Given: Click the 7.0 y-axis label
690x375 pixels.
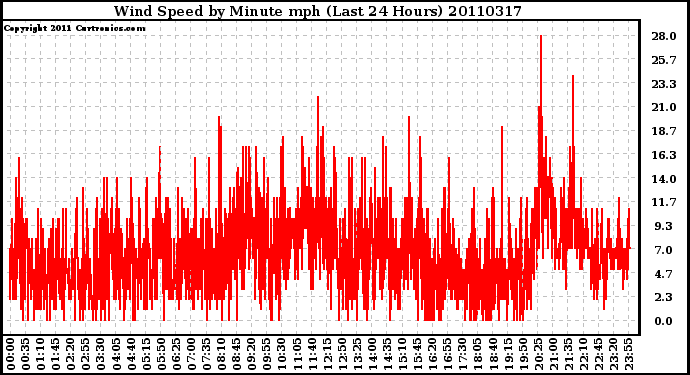Looking at the screenshot, I should pyautogui.click(x=665, y=250).
